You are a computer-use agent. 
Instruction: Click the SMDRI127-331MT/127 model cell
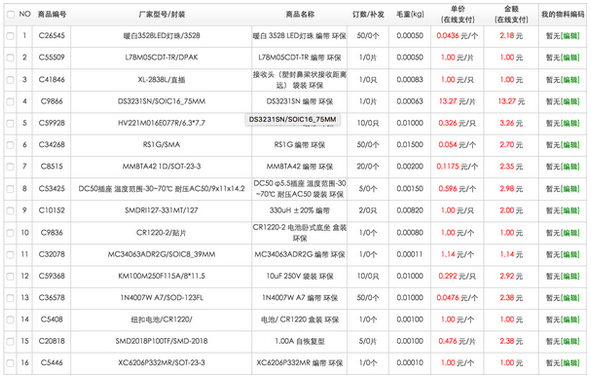[162, 211]
